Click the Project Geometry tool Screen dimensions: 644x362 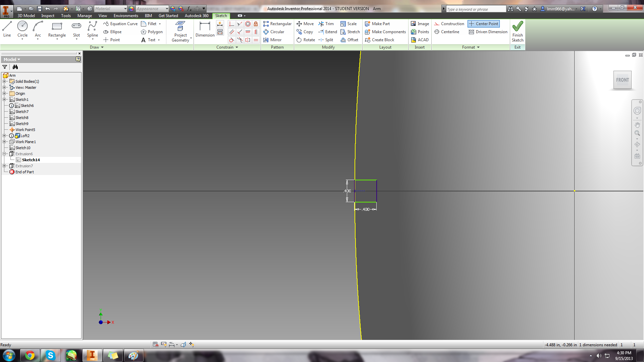(x=180, y=32)
